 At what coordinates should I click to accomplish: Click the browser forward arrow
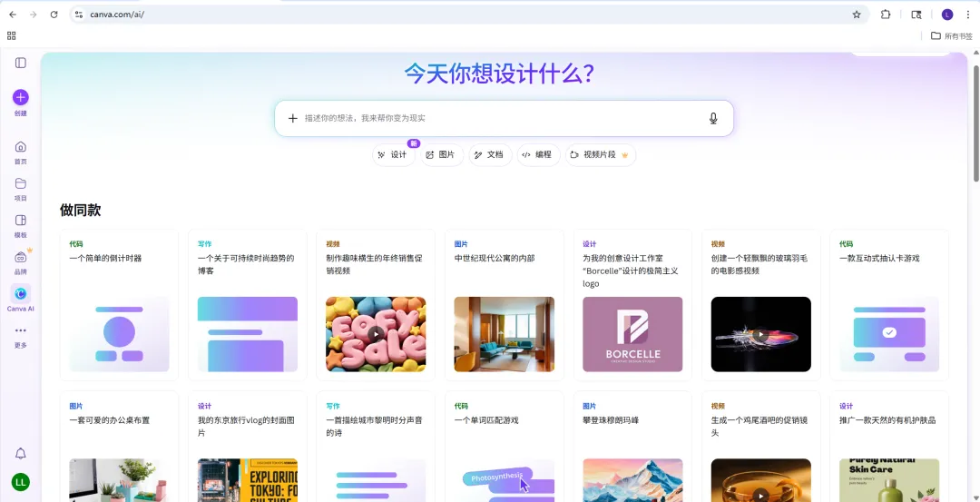(x=34, y=15)
